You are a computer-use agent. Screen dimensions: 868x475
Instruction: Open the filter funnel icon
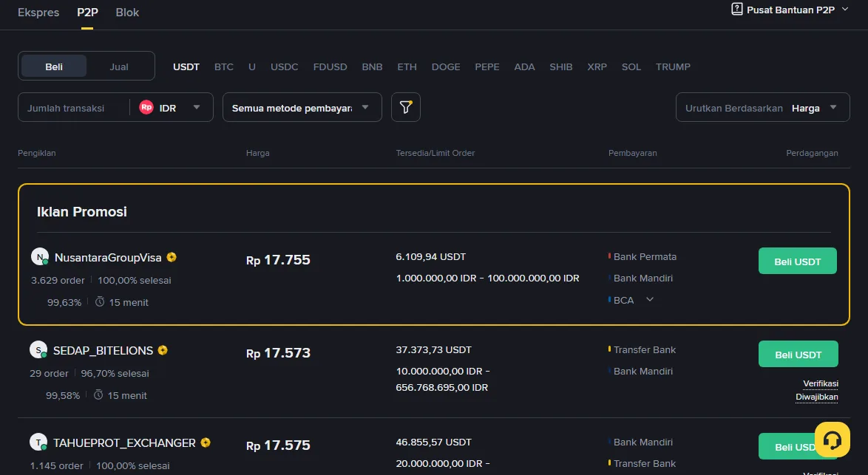coord(406,107)
